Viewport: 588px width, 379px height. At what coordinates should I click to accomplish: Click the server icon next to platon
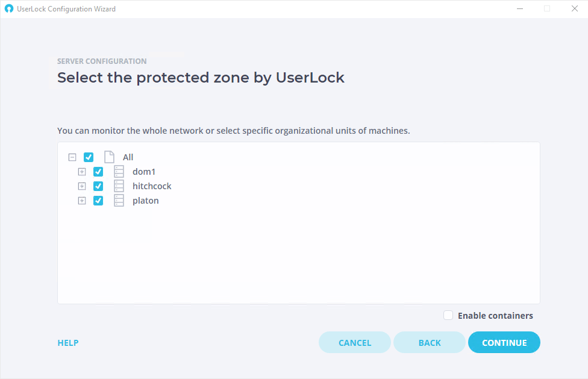coord(119,201)
